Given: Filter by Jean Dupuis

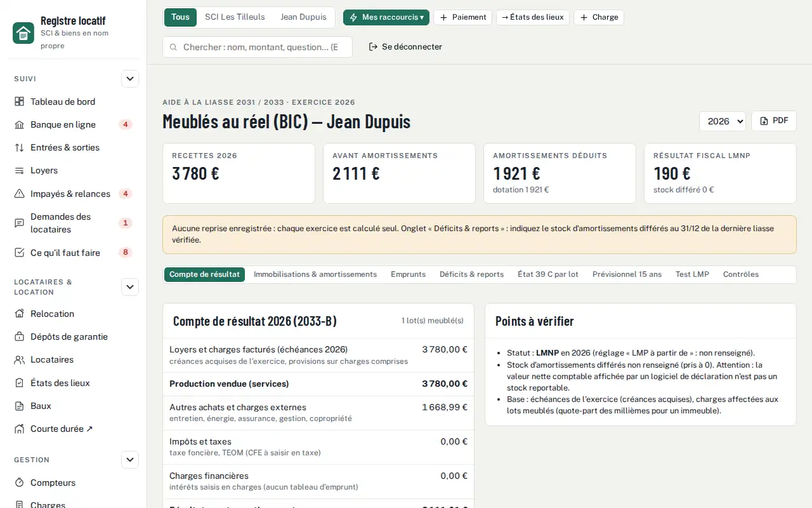Looking at the screenshot, I should 303,17.
